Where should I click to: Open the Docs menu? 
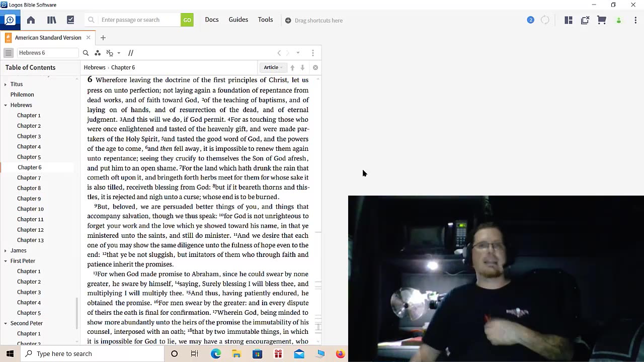212,20
